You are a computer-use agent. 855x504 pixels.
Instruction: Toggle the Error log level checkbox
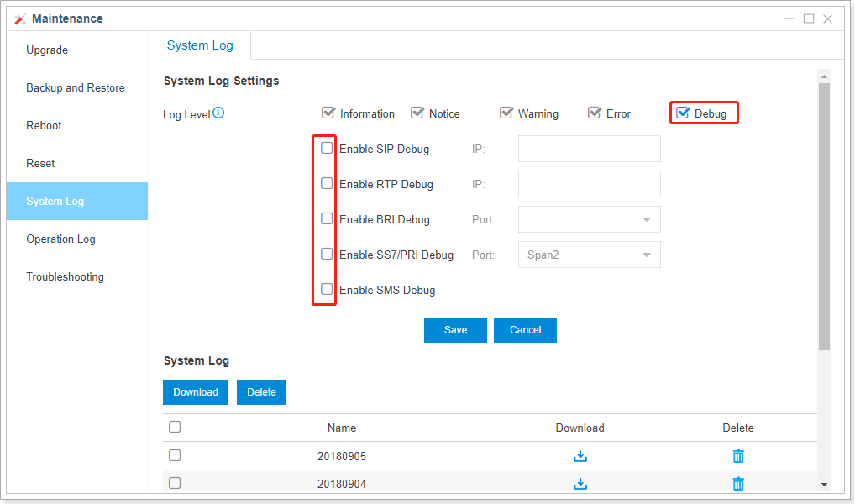(x=595, y=113)
